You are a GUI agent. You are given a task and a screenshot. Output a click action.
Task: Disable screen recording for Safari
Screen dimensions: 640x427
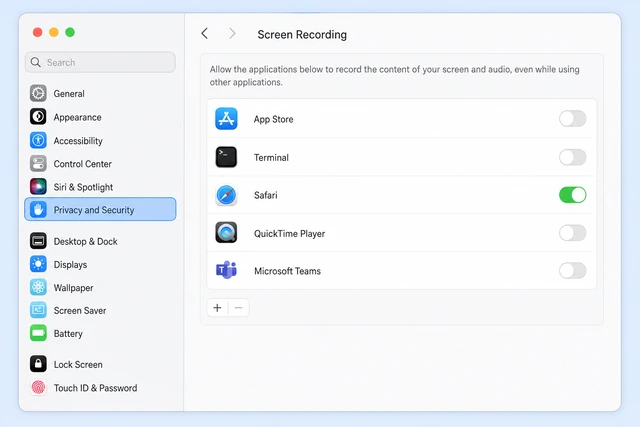573,195
